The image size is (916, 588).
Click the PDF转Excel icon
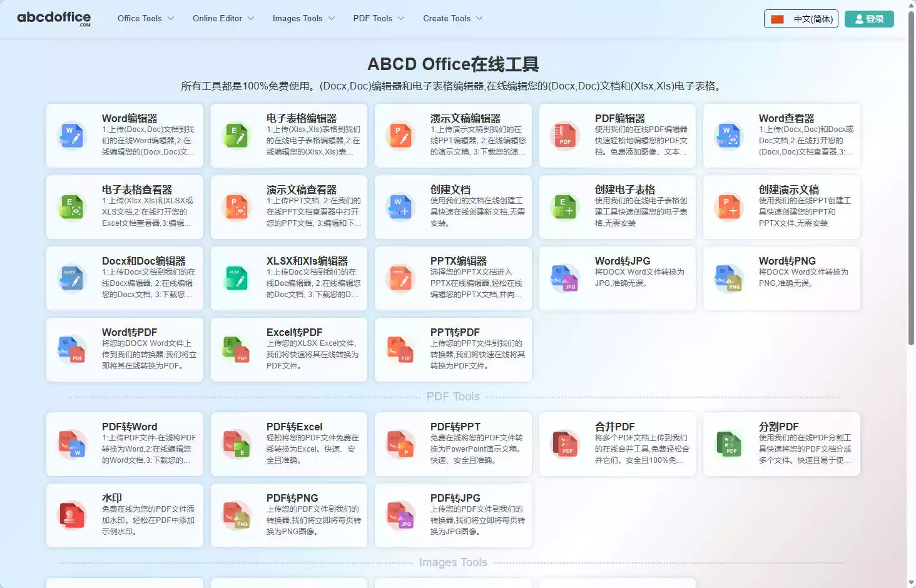(237, 444)
